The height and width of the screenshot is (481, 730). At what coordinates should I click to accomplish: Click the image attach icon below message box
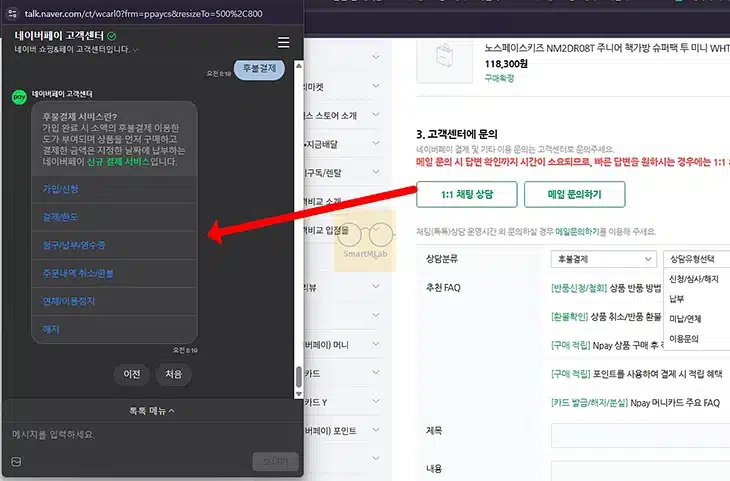pyautogui.click(x=16, y=461)
